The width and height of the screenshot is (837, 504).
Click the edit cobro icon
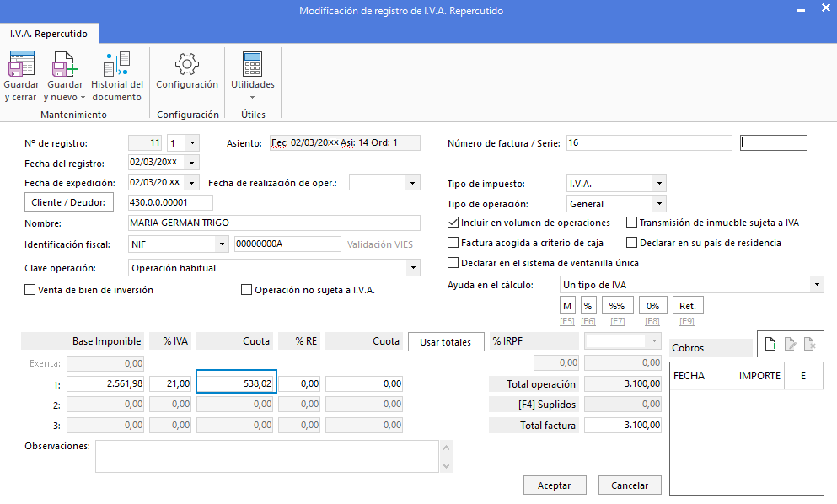pyautogui.click(x=790, y=344)
